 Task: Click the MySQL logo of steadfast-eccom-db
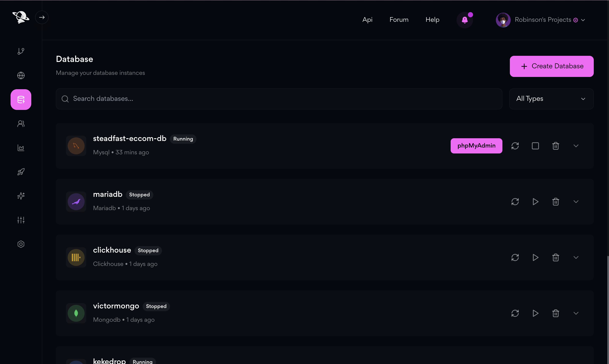(x=76, y=146)
